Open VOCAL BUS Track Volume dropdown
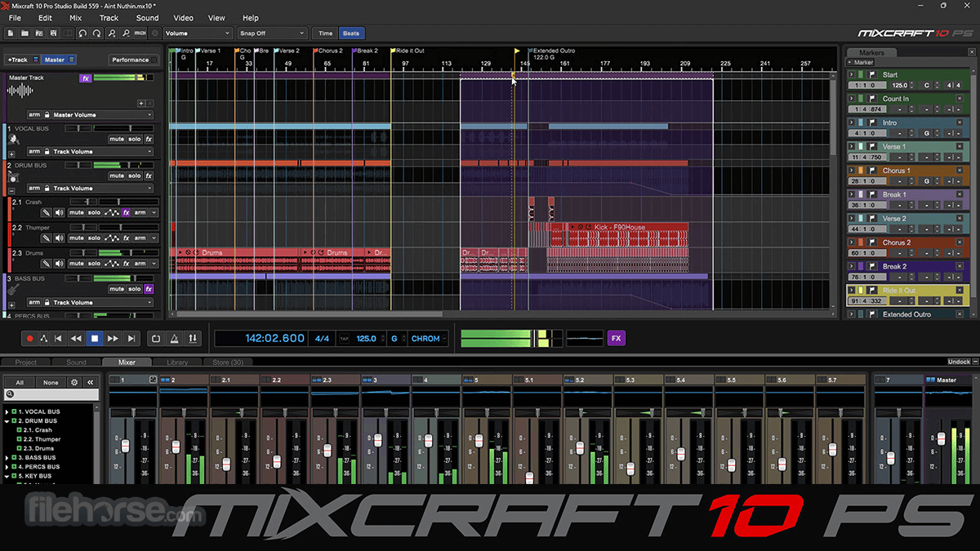Image resolution: width=980 pixels, height=551 pixels. click(103, 151)
